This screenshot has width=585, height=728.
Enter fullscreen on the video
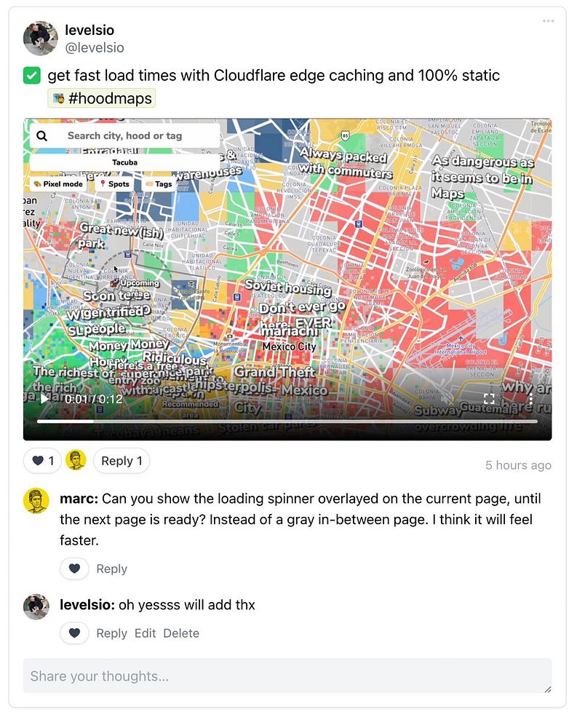tap(489, 398)
